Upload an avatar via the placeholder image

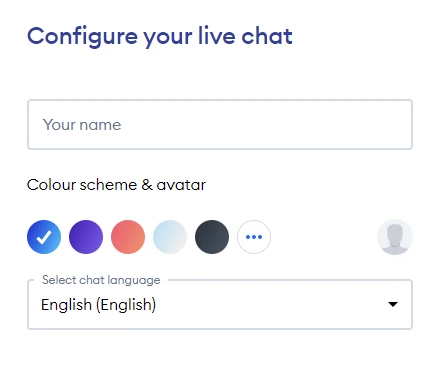[x=395, y=237]
